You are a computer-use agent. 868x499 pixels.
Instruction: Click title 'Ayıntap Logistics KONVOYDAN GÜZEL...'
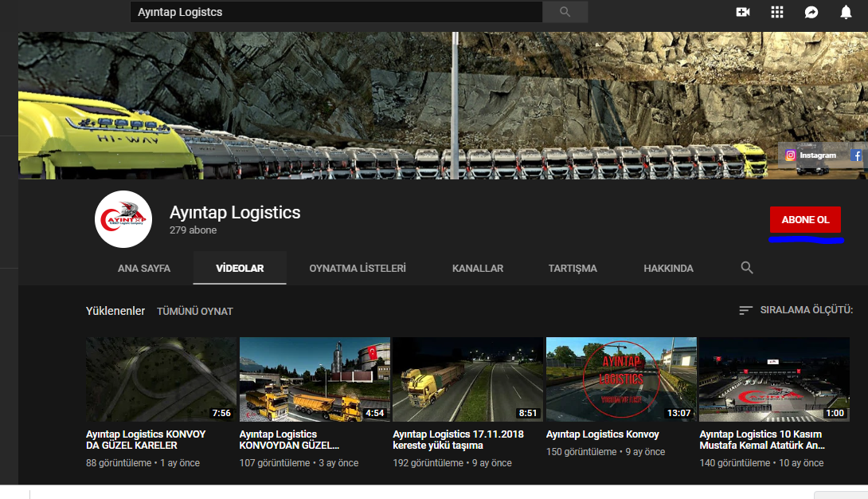tap(289, 440)
